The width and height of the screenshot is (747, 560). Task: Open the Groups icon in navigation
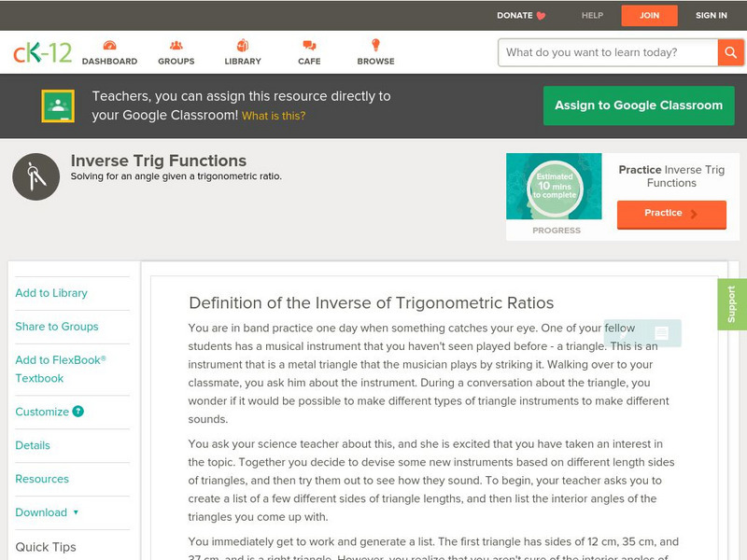tap(176, 46)
